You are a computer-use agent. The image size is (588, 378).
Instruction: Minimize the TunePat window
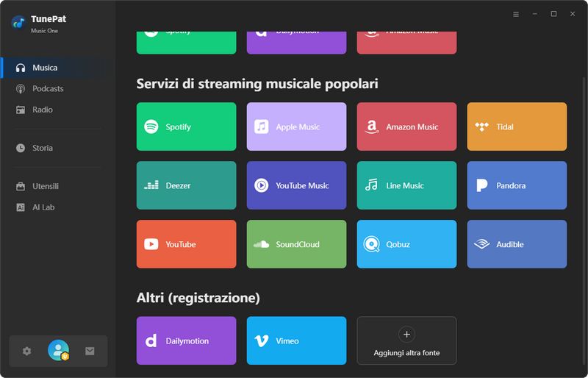point(535,14)
